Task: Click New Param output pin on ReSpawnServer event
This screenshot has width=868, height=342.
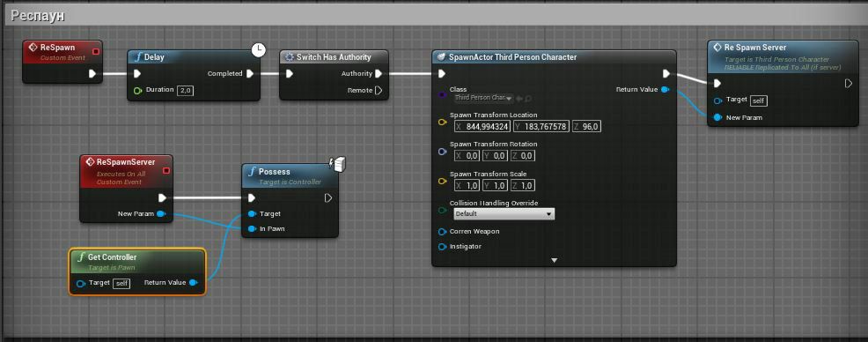Action: pos(160,213)
